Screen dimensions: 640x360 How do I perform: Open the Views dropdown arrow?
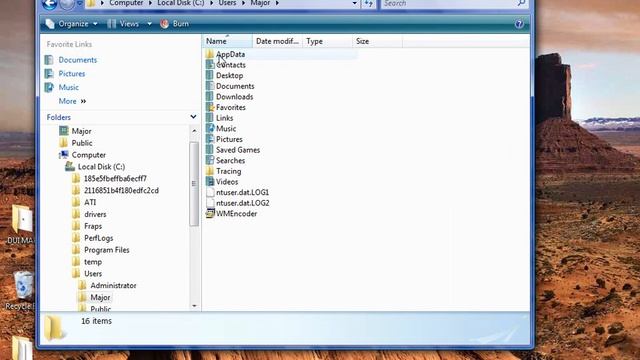pos(149,24)
